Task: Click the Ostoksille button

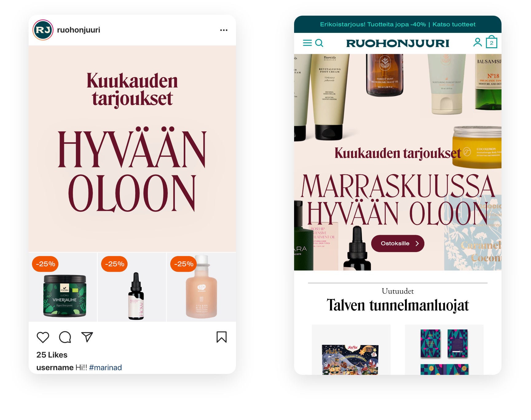Action: pyautogui.click(x=398, y=243)
